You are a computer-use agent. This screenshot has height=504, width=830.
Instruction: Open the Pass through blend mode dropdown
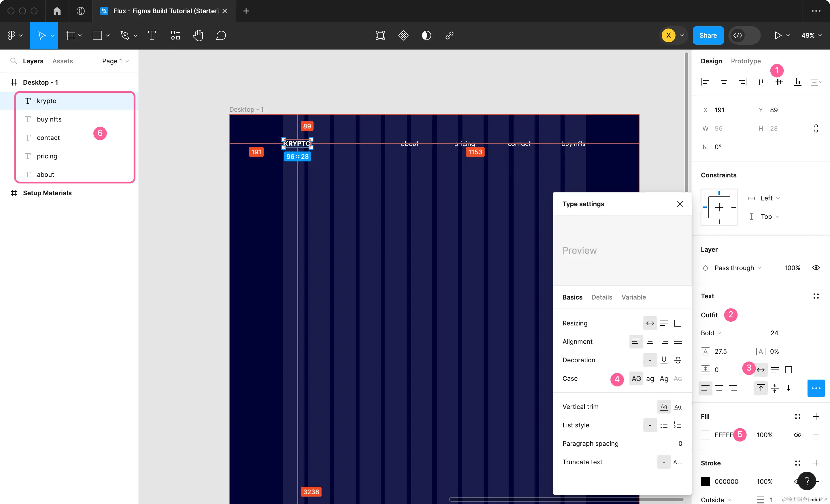[737, 268]
